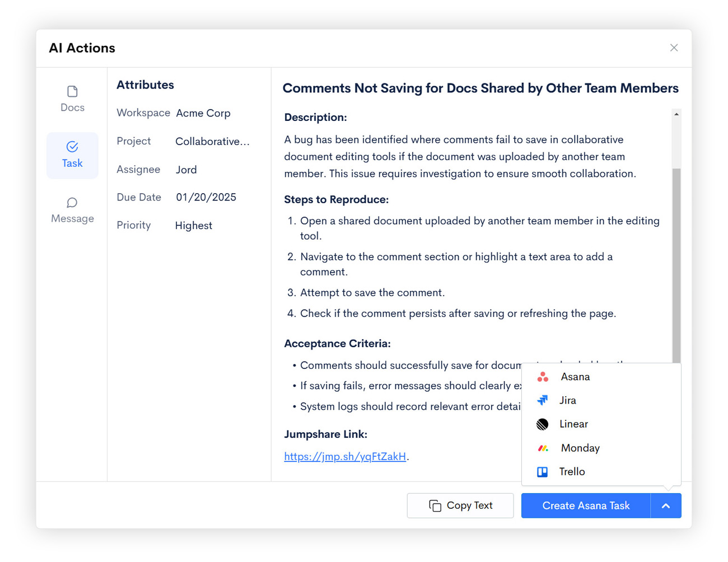
Task: Change the Priority value Highest
Action: (194, 226)
